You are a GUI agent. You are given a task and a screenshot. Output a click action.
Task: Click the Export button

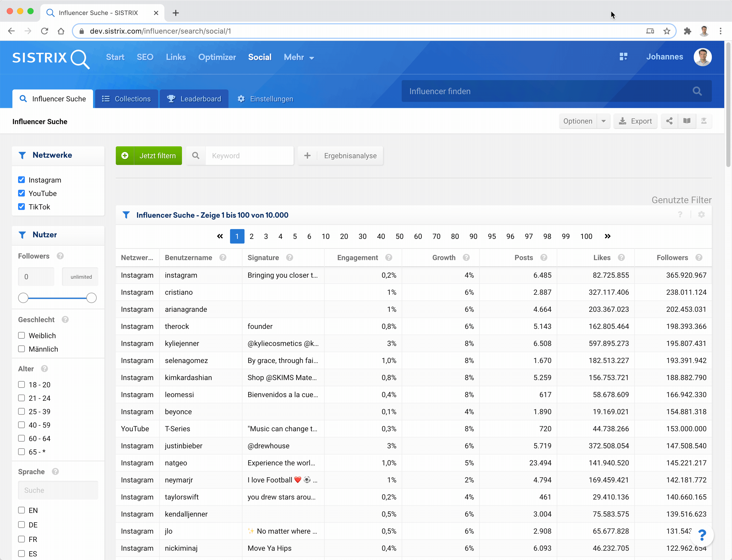(635, 121)
